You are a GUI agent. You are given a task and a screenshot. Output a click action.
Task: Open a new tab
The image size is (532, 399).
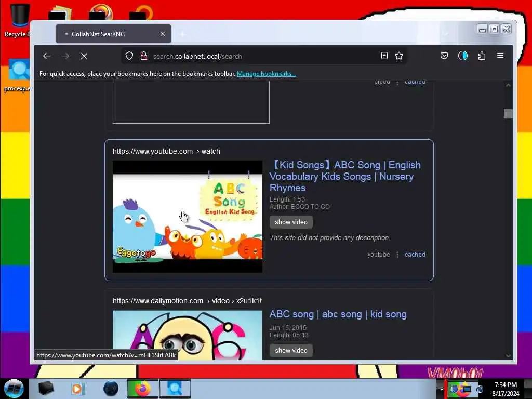[x=182, y=34]
